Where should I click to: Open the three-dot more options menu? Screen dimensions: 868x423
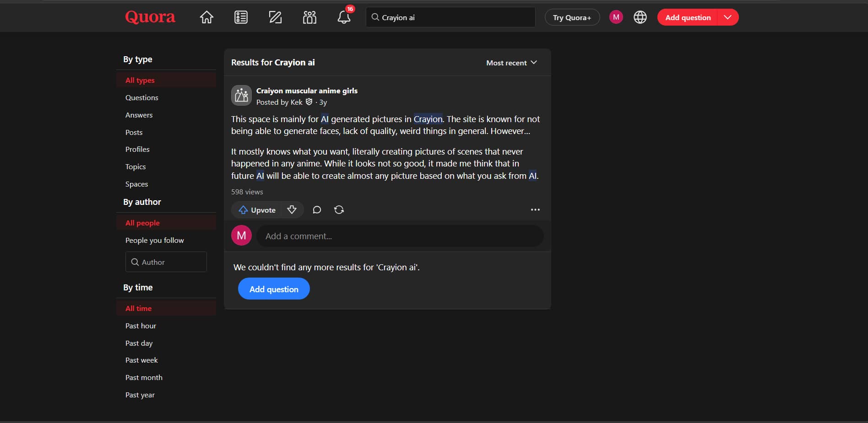click(535, 210)
